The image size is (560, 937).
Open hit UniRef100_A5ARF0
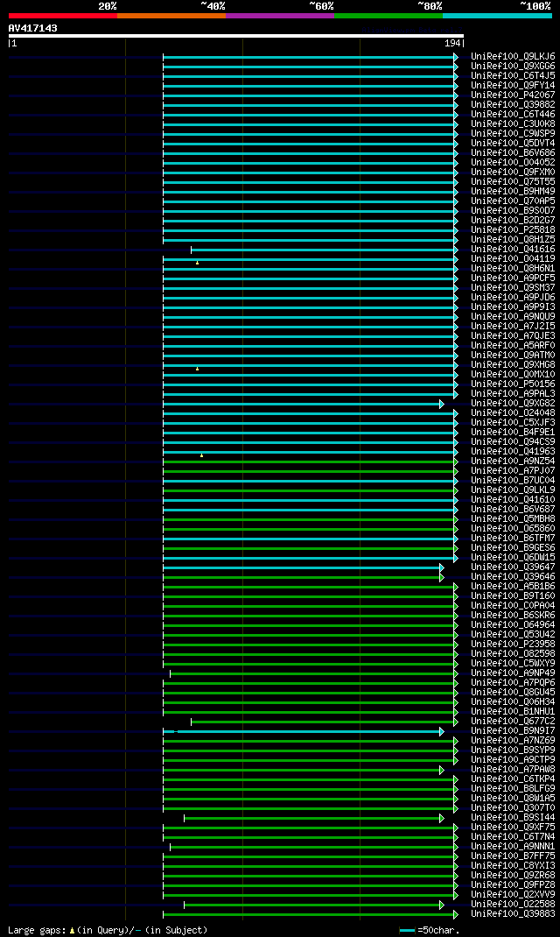(513, 345)
